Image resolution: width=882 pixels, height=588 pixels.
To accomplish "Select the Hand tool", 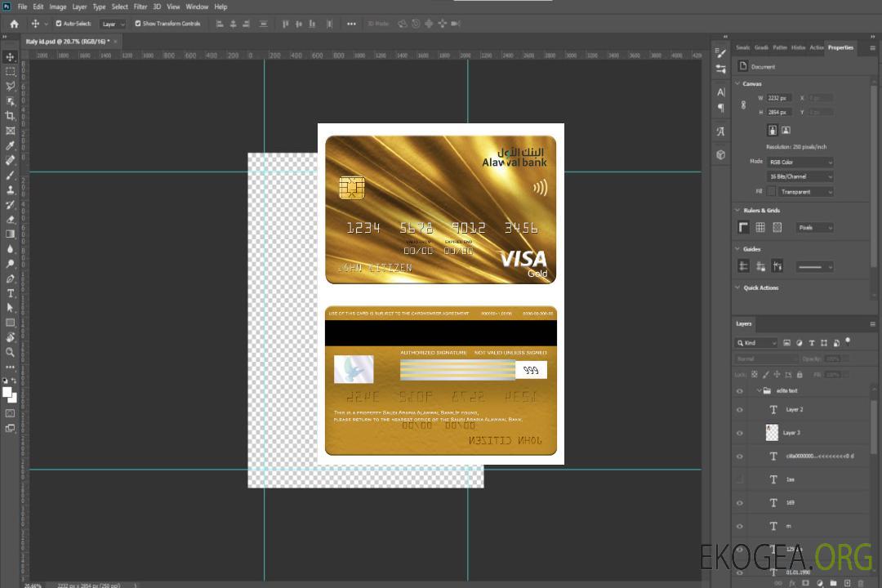I will click(x=10, y=337).
